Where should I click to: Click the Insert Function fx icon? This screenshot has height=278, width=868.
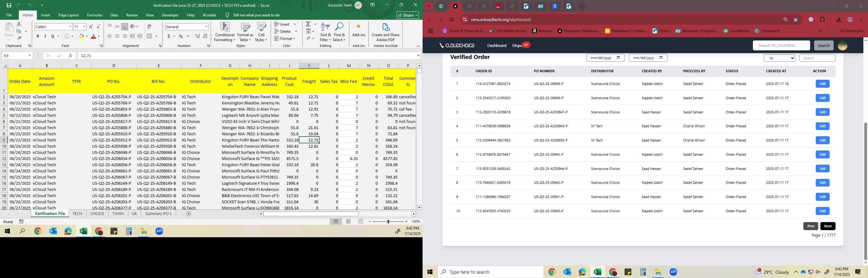click(x=71, y=56)
